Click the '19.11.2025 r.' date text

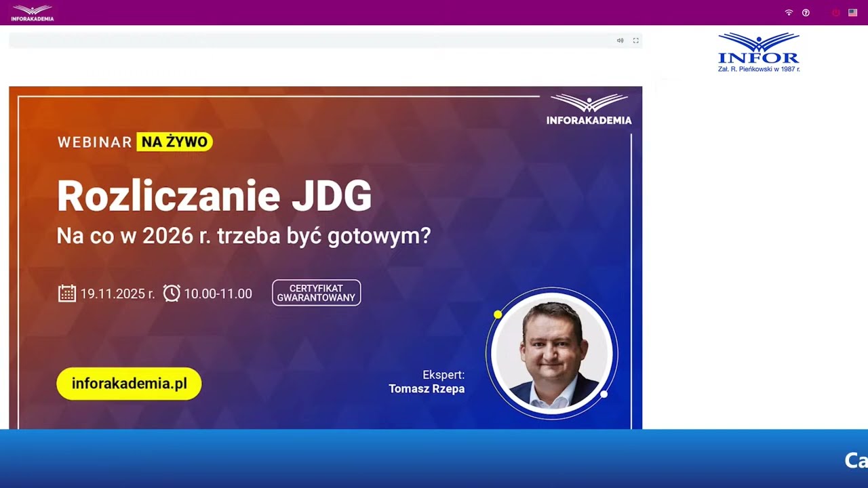117,293
